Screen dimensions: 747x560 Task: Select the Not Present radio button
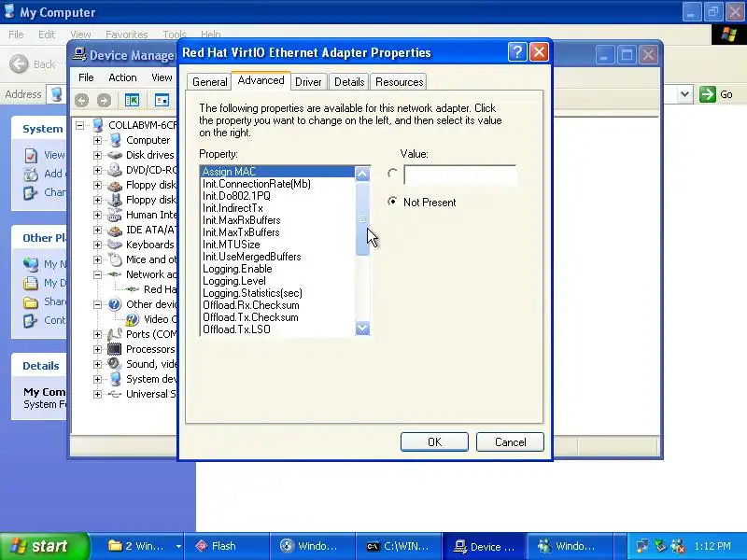[392, 202]
